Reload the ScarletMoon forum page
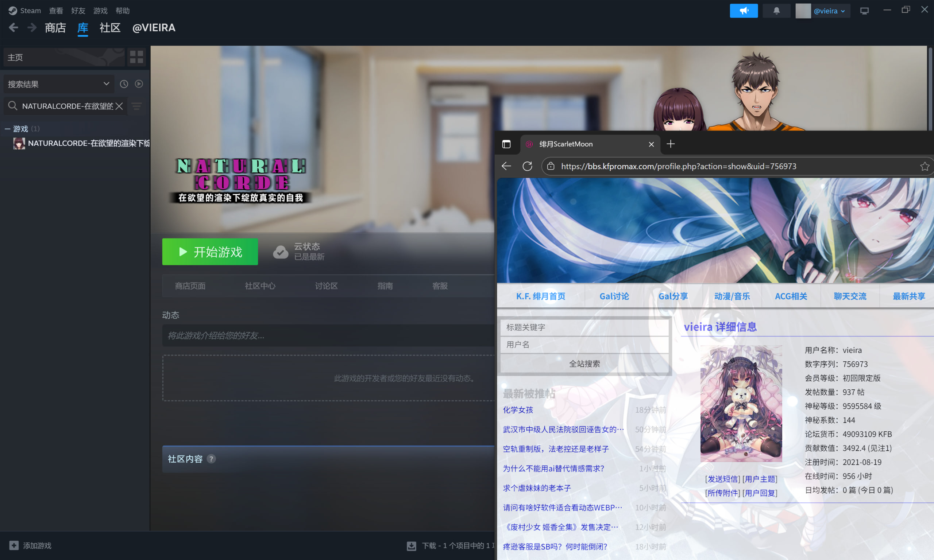Image resolution: width=934 pixels, height=560 pixels. pyautogui.click(x=528, y=166)
